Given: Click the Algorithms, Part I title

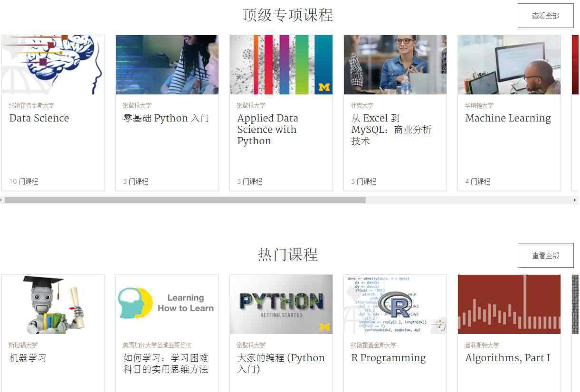Looking at the screenshot, I should pos(508,358).
